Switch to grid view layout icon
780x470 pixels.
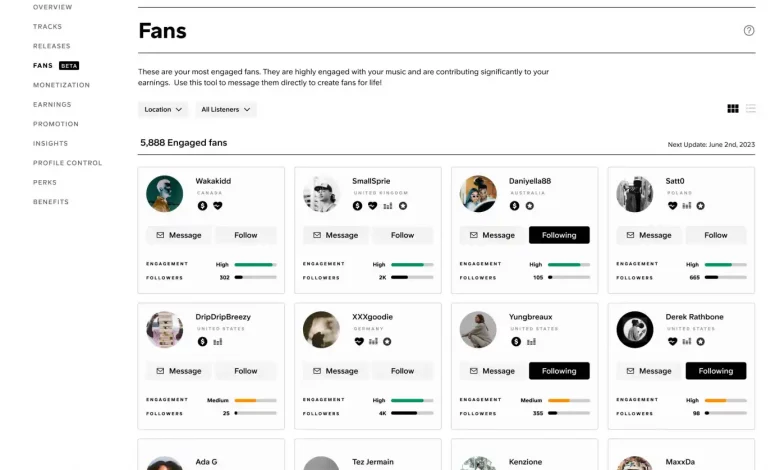(x=733, y=108)
